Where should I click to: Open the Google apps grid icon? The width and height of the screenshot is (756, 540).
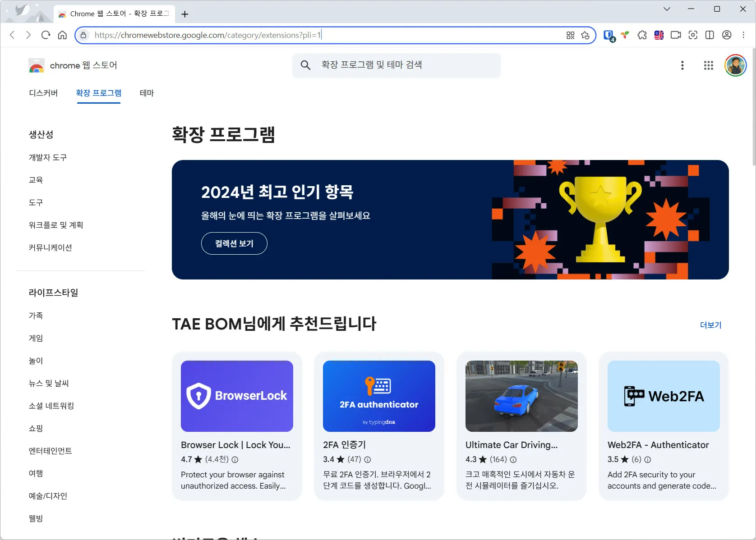click(x=708, y=65)
